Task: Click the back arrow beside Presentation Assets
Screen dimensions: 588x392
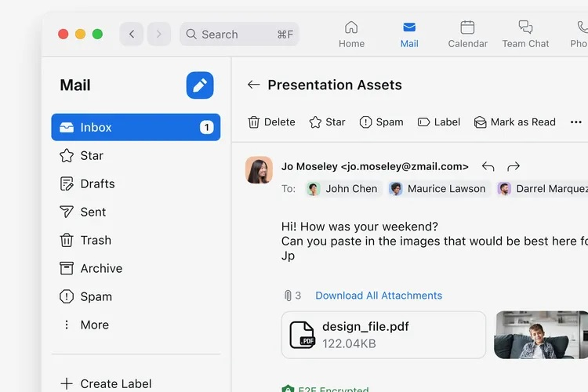Action: (x=253, y=85)
